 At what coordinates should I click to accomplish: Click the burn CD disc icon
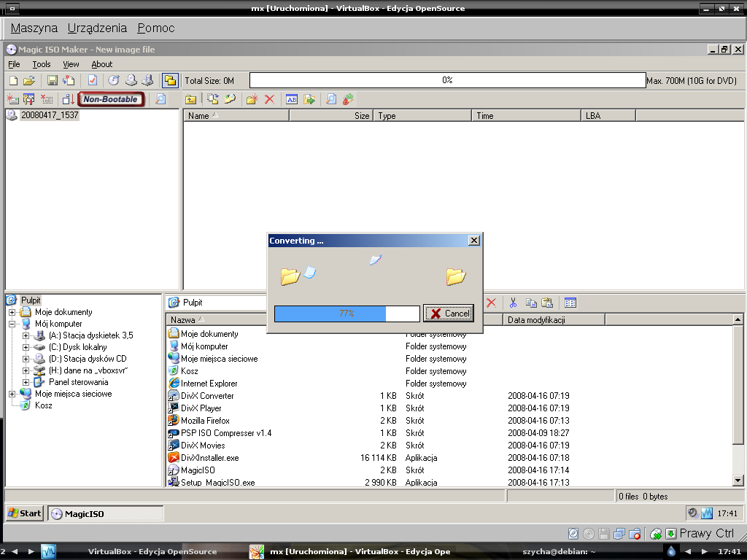pyautogui.click(x=113, y=80)
